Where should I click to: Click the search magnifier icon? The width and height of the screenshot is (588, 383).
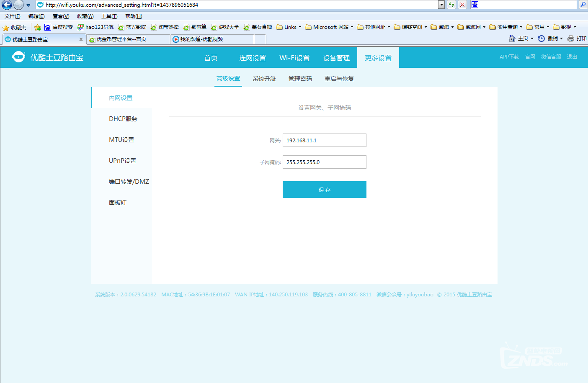point(583,5)
